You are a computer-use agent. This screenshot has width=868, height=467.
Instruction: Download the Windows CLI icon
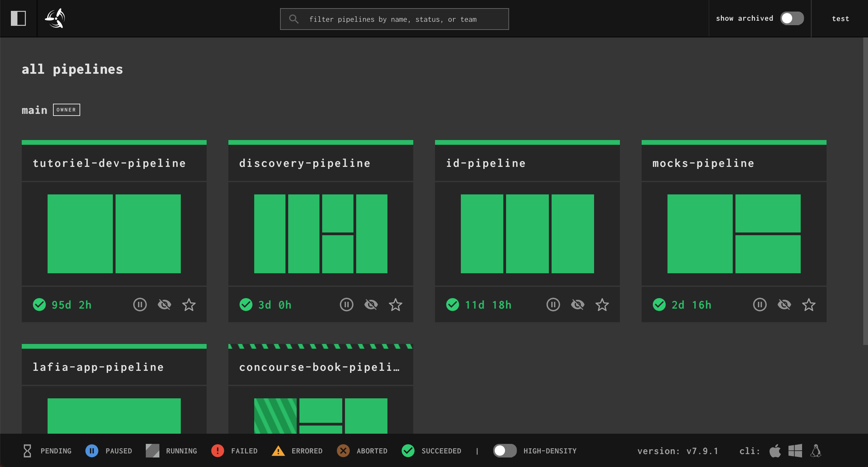point(795,451)
